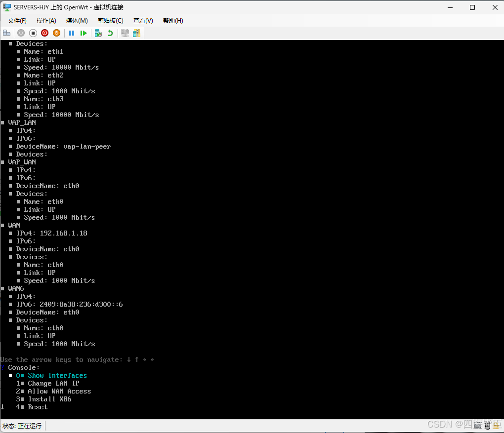Click the yellow lock icon in status bar
The height and width of the screenshot is (433, 504).
(496, 425)
